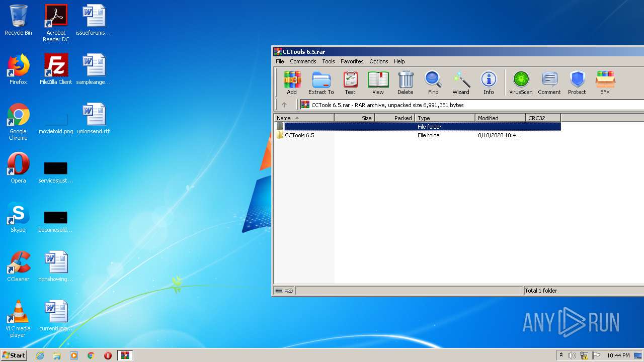644x362 pixels.
Task: Select the nonshowing Word document
Action: click(x=56, y=266)
